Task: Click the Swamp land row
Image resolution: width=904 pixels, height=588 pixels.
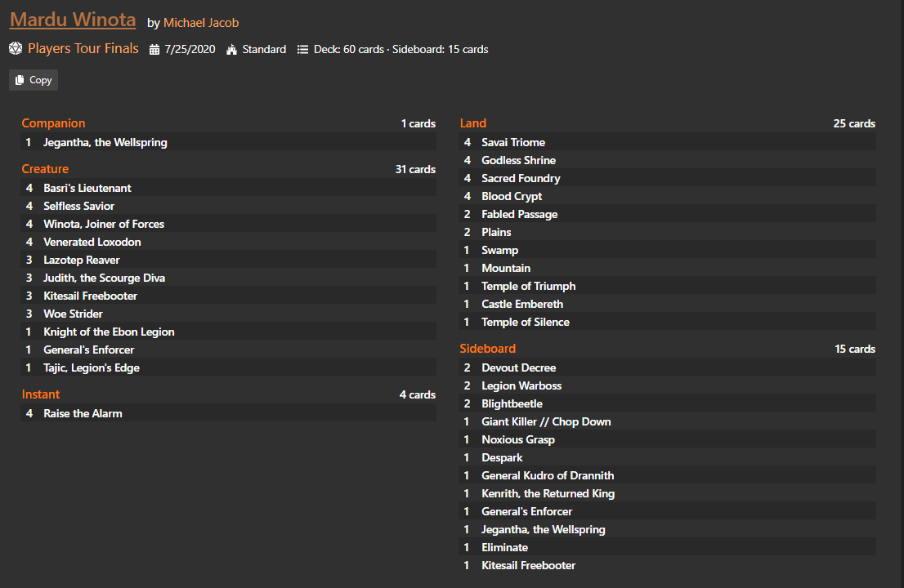Action: (668, 250)
